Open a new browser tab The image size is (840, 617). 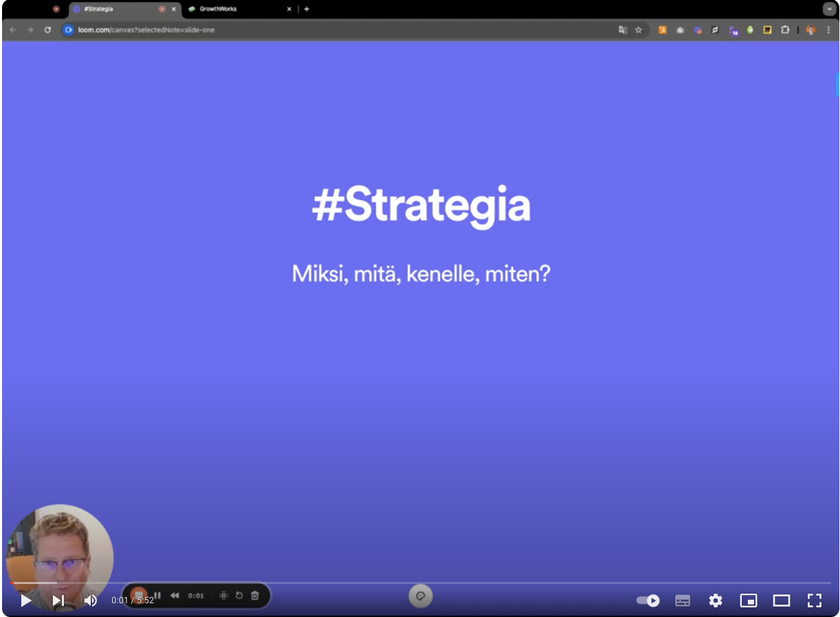[x=306, y=9]
